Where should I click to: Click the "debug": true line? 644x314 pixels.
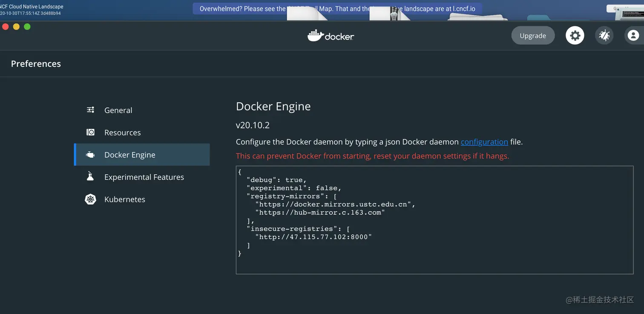tap(276, 180)
